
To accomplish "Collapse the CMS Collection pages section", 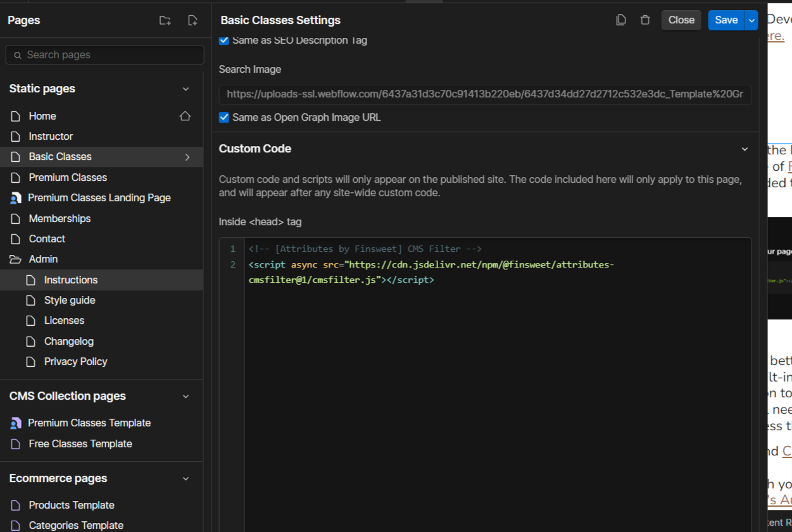I will click(185, 397).
